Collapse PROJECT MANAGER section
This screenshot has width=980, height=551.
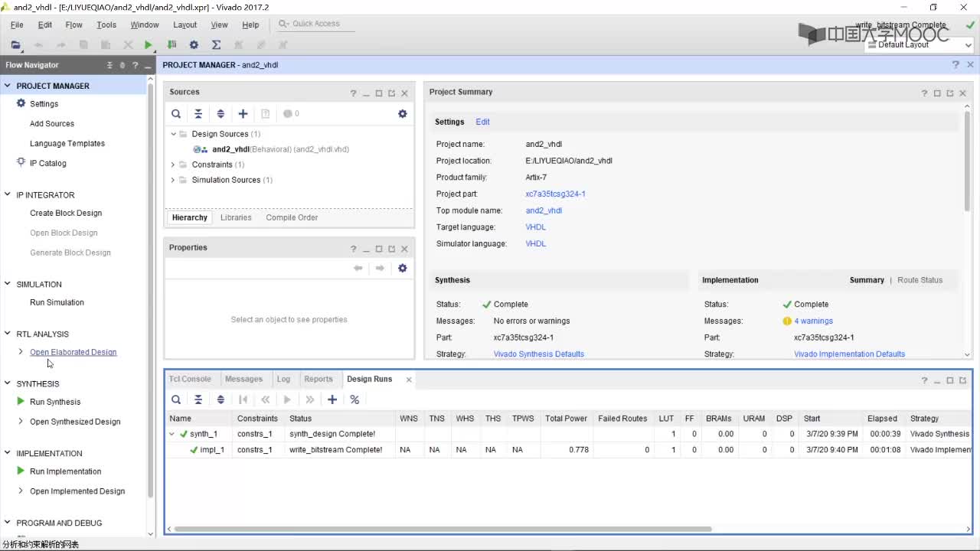click(8, 86)
